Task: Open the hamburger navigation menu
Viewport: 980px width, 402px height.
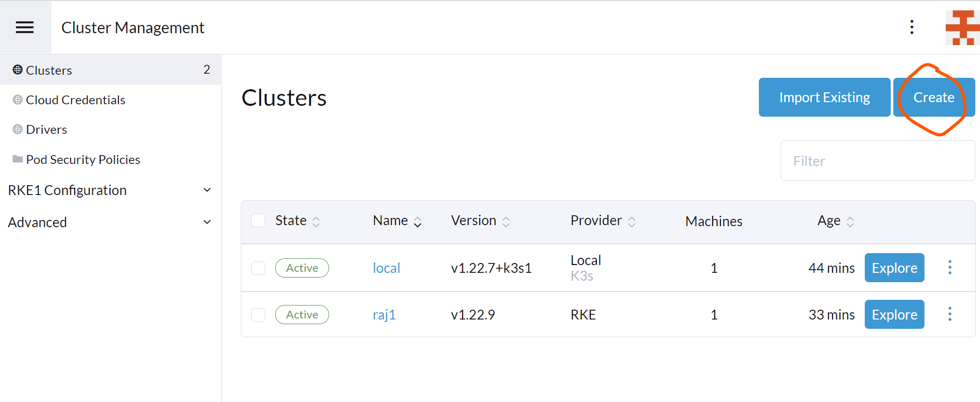Action: click(25, 27)
